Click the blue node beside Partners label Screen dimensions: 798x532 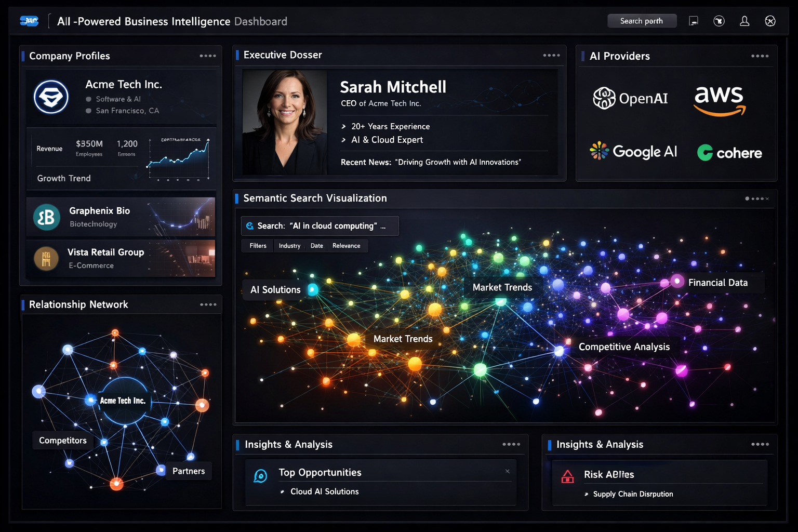pos(161,470)
